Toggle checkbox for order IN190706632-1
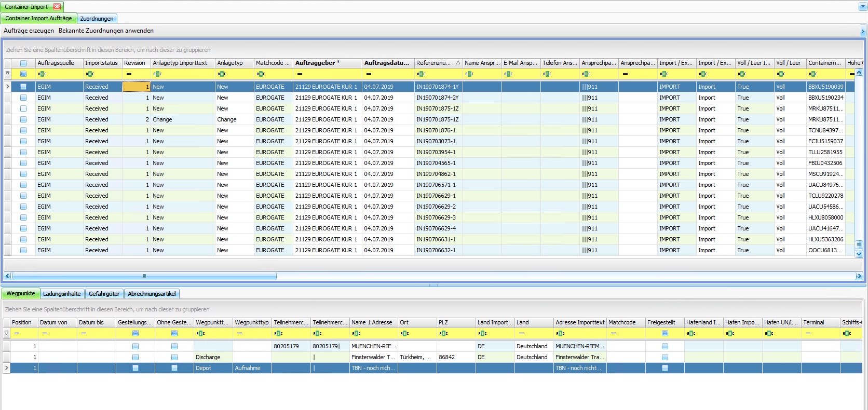Viewport: 868px width, 410px height. point(23,250)
